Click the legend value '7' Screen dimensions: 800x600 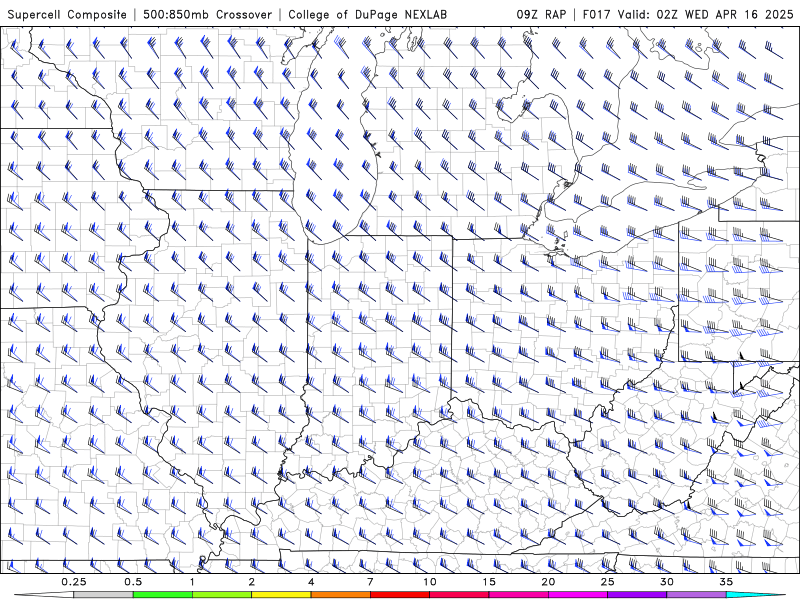[370, 582]
